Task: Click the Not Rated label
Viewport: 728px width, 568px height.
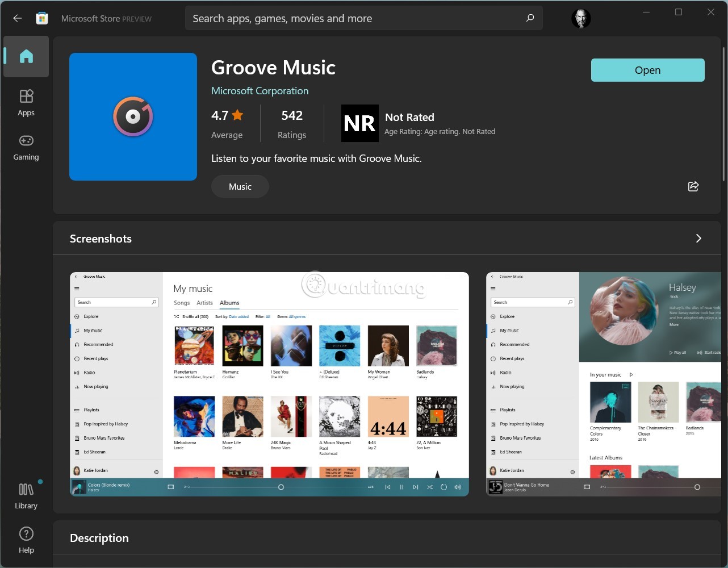Action: click(409, 117)
